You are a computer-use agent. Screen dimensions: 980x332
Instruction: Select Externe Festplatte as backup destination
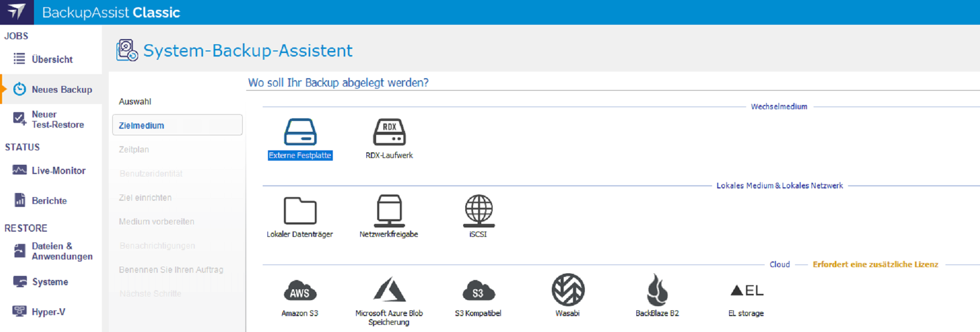300,133
